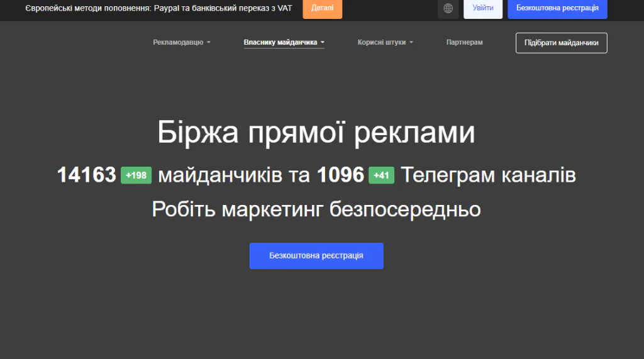Image resolution: width=644 pixels, height=359 pixels.
Task: Go to the Партнерам page
Action: [465, 42]
